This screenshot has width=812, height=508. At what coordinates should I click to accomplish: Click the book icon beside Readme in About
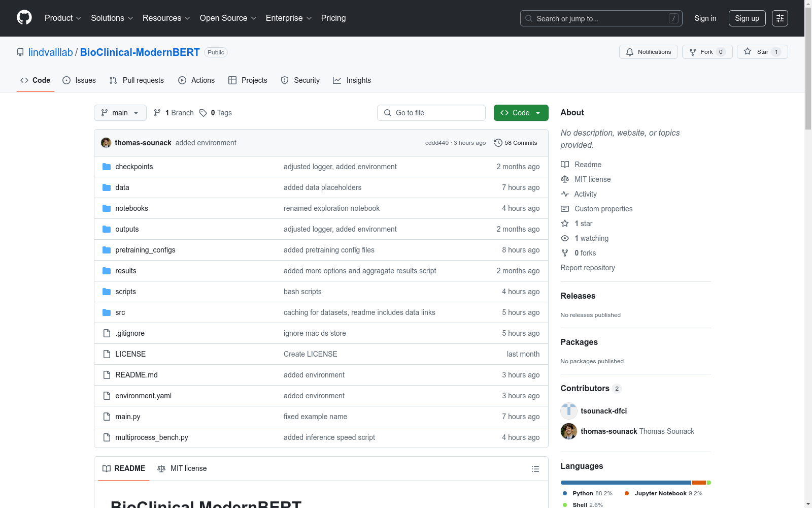[565, 165]
